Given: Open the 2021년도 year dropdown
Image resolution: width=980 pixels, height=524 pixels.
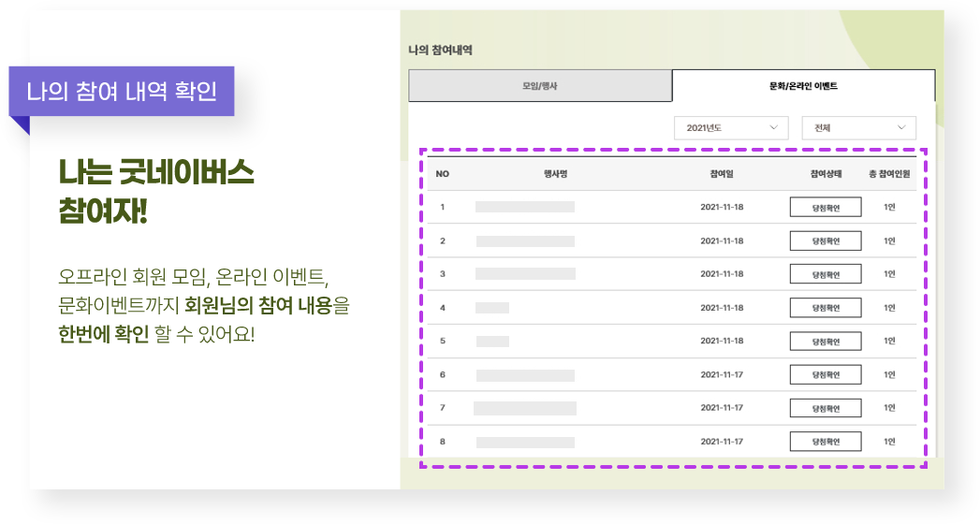Looking at the screenshot, I should [x=731, y=127].
